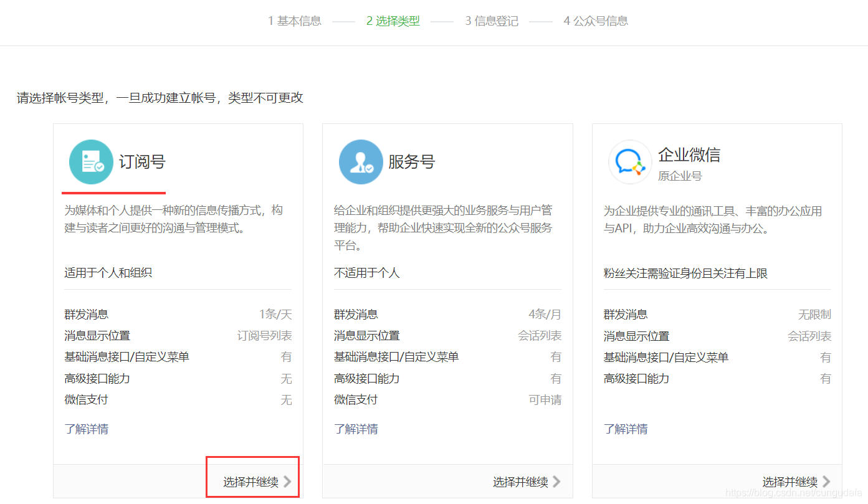Click 微信支付 label in 订阅号 card
Viewport: 868px width, 504px height.
(86, 400)
